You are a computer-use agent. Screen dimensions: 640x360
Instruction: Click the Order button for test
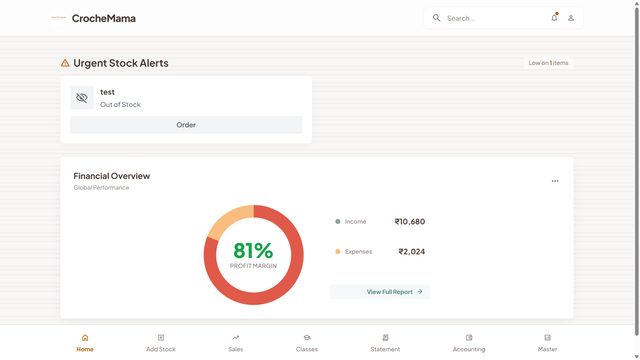186,125
